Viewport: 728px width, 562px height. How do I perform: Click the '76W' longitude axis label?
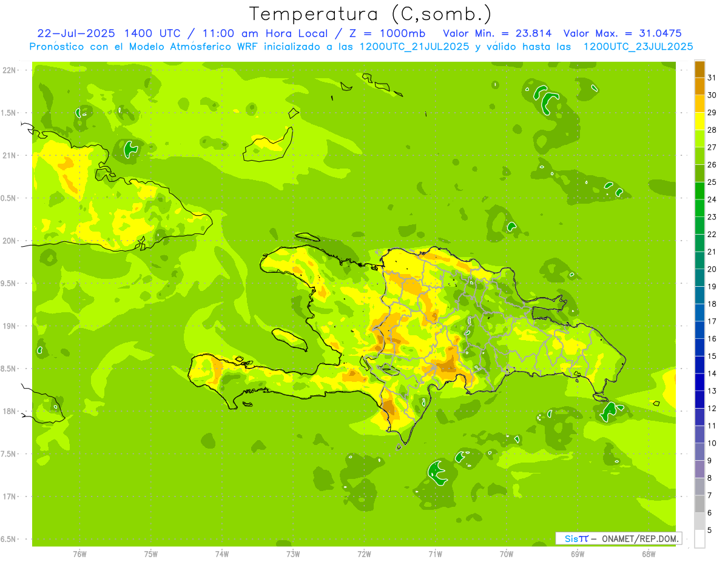[x=79, y=554]
